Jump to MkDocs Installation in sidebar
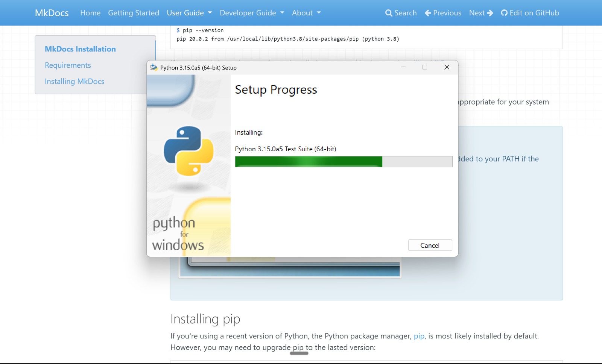This screenshot has height=364, width=602. (80, 49)
